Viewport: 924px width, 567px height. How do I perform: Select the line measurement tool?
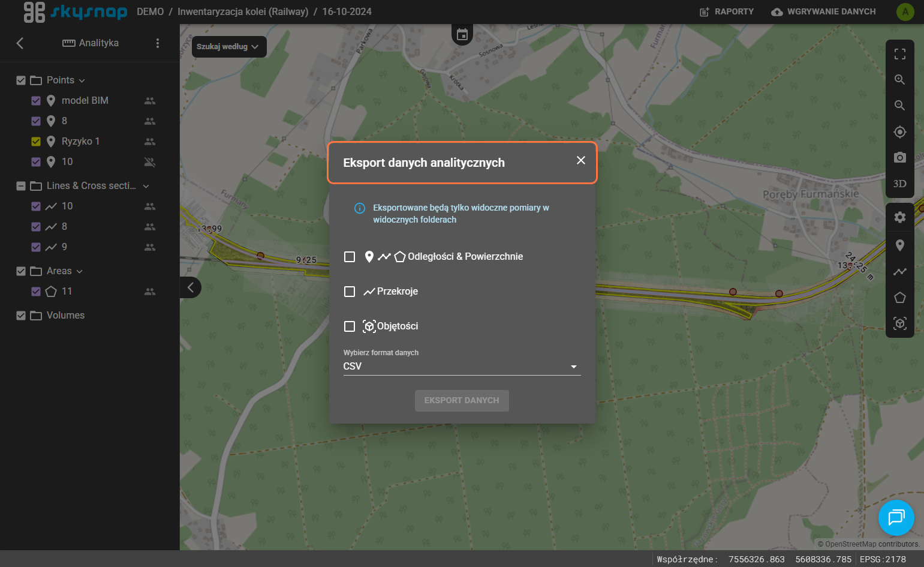[x=899, y=272]
